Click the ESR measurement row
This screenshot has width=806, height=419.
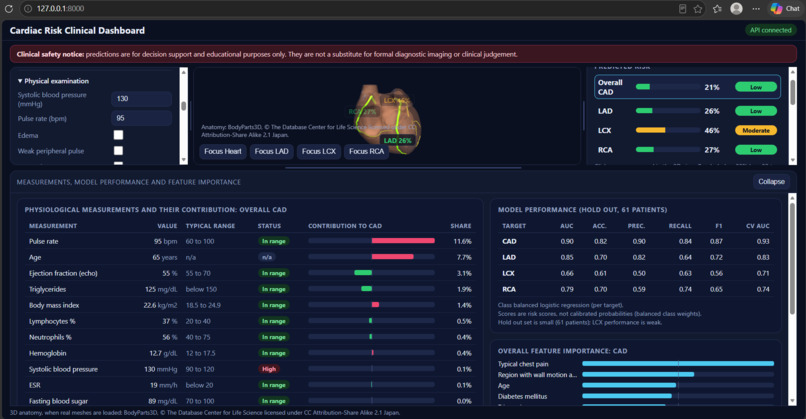pyautogui.click(x=250, y=385)
